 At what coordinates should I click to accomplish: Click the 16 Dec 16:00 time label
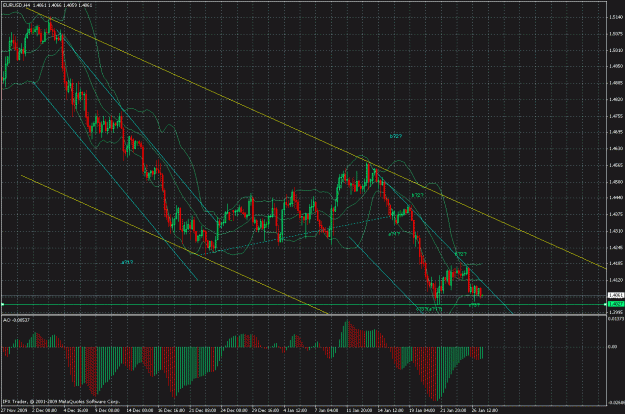[x=171, y=410]
